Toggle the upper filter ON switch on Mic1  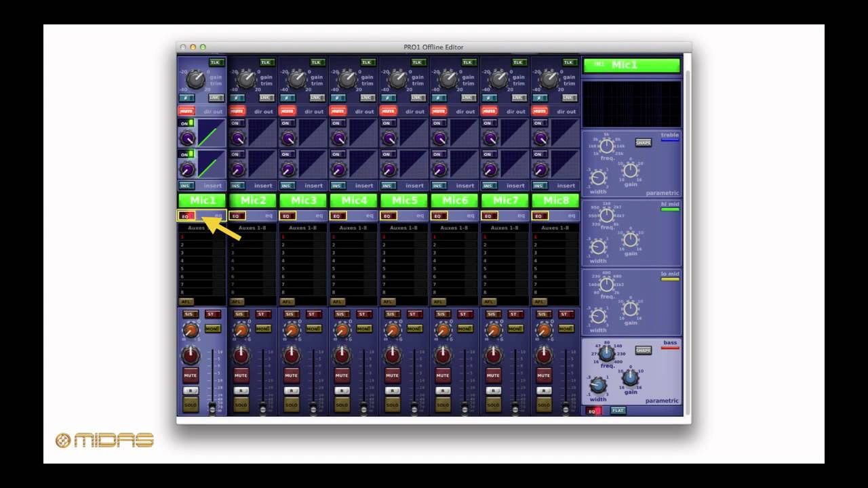point(186,123)
